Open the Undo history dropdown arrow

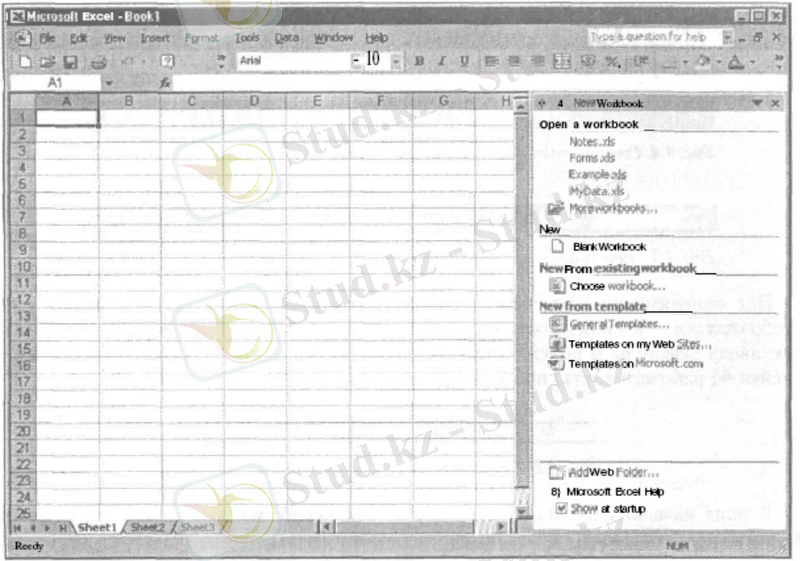144,62
